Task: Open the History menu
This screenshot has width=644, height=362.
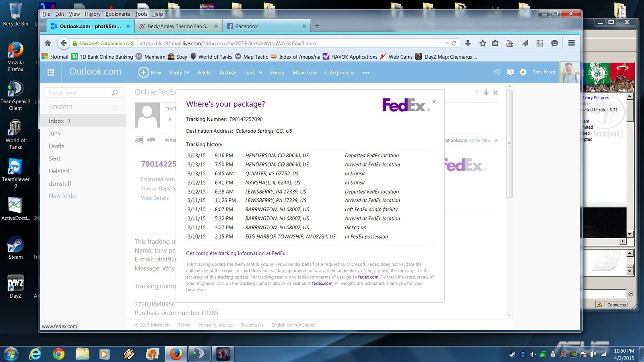Action: point(93,14)
